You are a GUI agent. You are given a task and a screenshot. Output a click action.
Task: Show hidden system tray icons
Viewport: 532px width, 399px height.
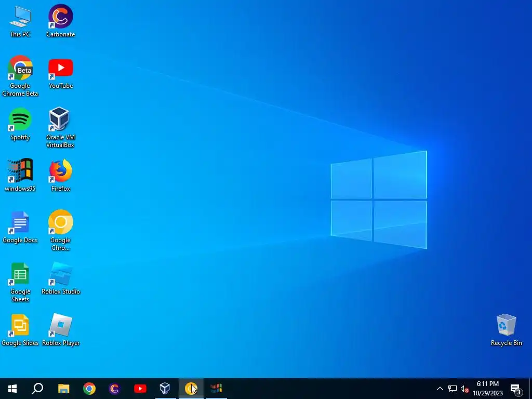point(440,389)
